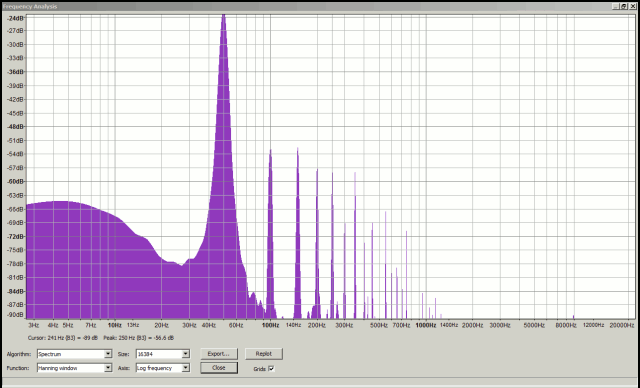This screenshot has width=640, height=388.
Task: Click the '1000Hz' frequency axis label
Action: 426,325
